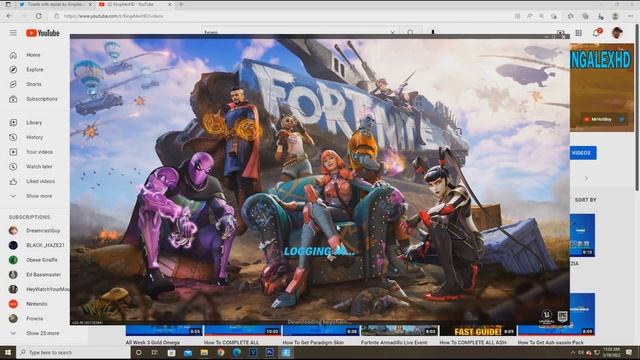Open File Explorer on the taskbar
The image size is (640, 360).
tap(204, 353)
